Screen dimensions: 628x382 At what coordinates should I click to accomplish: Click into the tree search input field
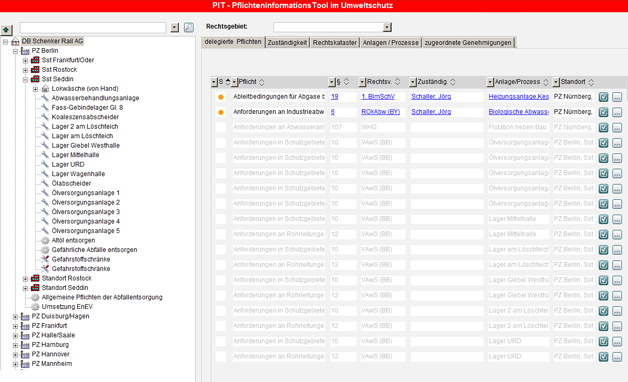(93, 27)
